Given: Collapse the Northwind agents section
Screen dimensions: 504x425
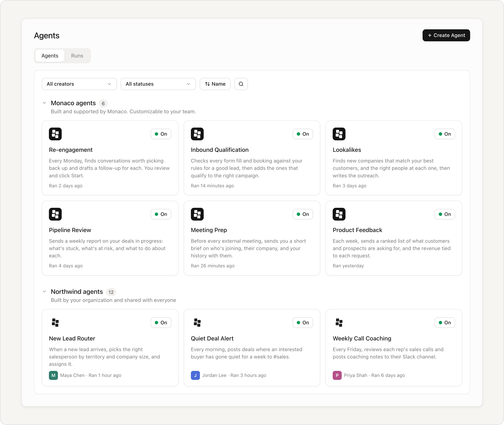Looking at the screenshot, I should [x=44, y=292].
